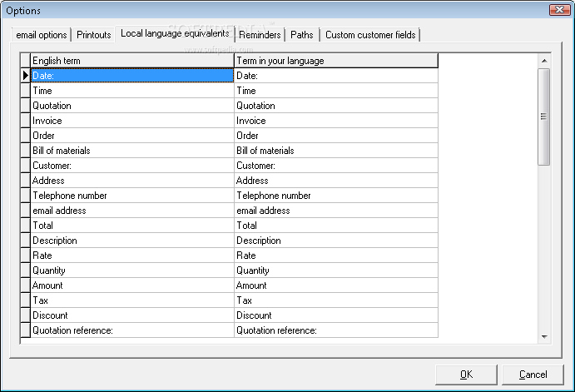Edit the Amount translation cell
This screenshot has height=392, width=575.
pyautogui.click(x=336, y=285)
